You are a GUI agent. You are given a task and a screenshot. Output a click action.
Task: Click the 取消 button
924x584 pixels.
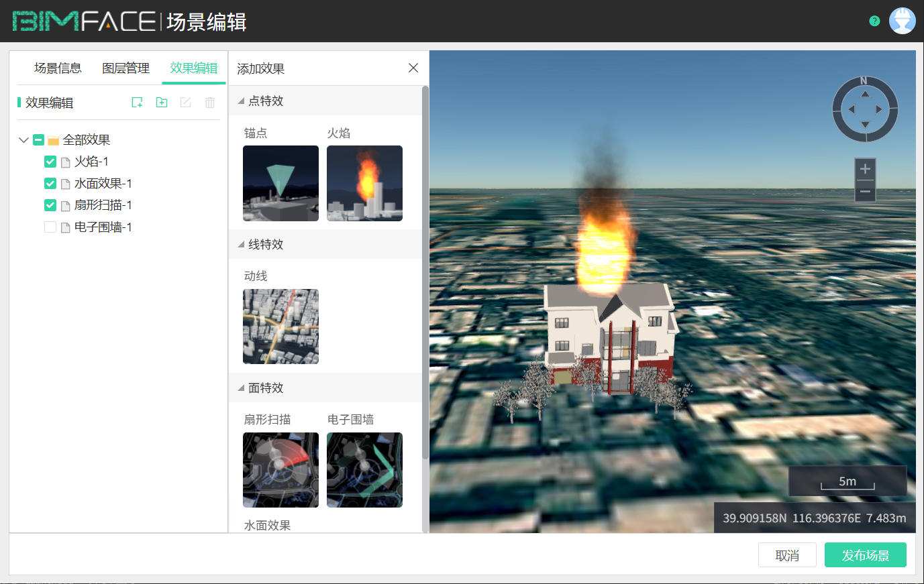(787, 555)
